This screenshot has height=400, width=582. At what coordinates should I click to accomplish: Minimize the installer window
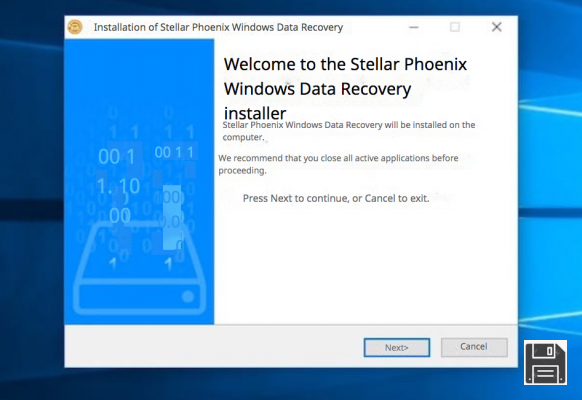(x=414, y=27)
